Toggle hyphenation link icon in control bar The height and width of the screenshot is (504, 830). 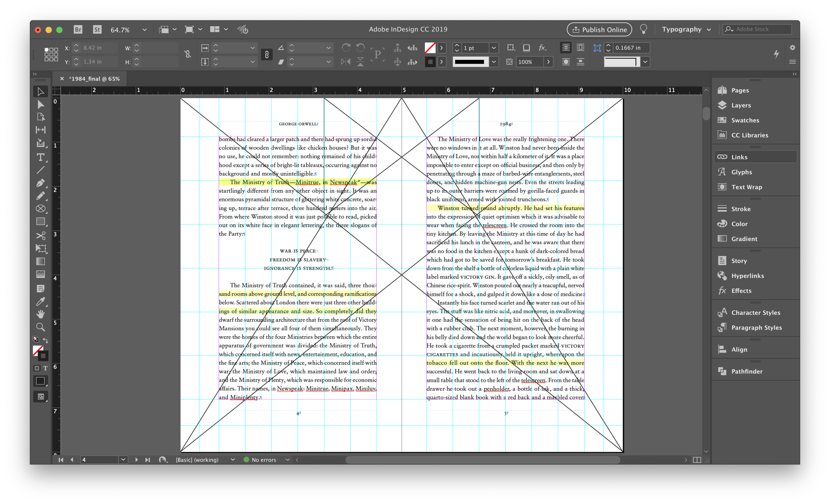point(267,54)
